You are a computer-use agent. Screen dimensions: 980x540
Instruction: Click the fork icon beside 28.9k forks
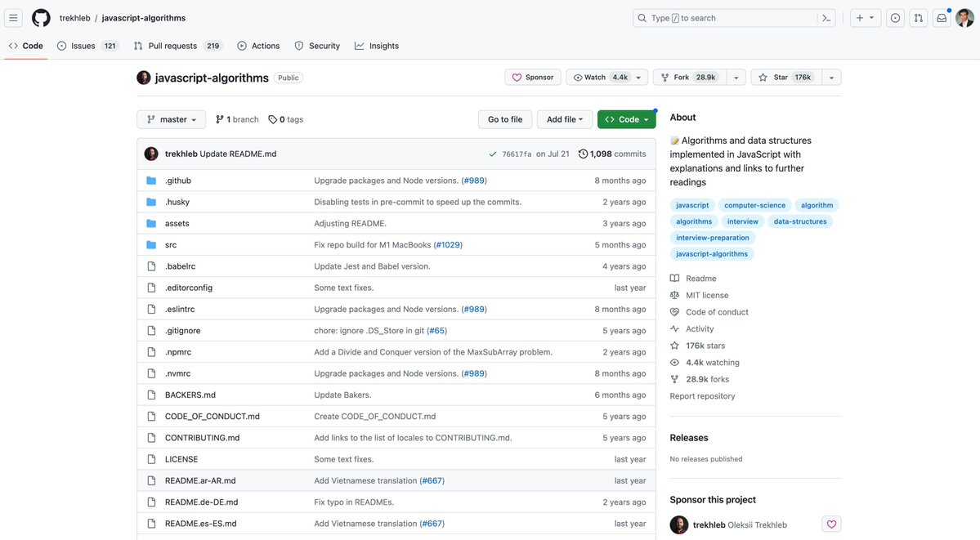(x=674, y=379)
